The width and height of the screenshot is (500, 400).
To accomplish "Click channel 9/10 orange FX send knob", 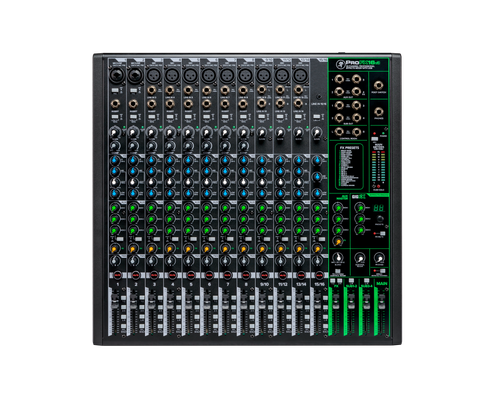I will (262, 249).
